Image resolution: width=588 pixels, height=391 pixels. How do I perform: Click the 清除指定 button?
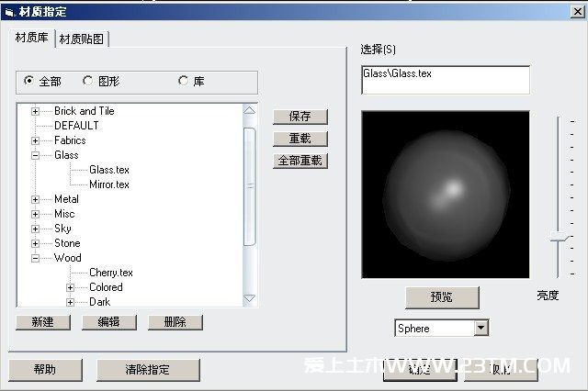point(148,370)
